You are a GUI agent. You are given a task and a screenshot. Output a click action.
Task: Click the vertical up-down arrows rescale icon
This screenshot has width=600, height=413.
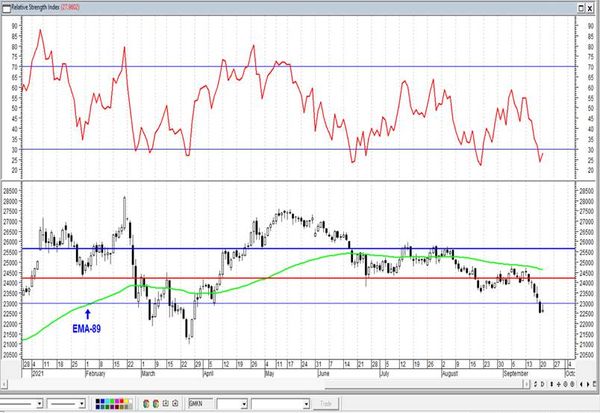click(x=552, y=384)
